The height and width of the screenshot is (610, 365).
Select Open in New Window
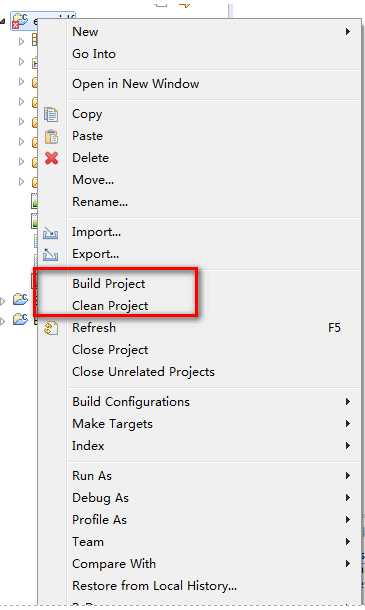click(135, 84)
